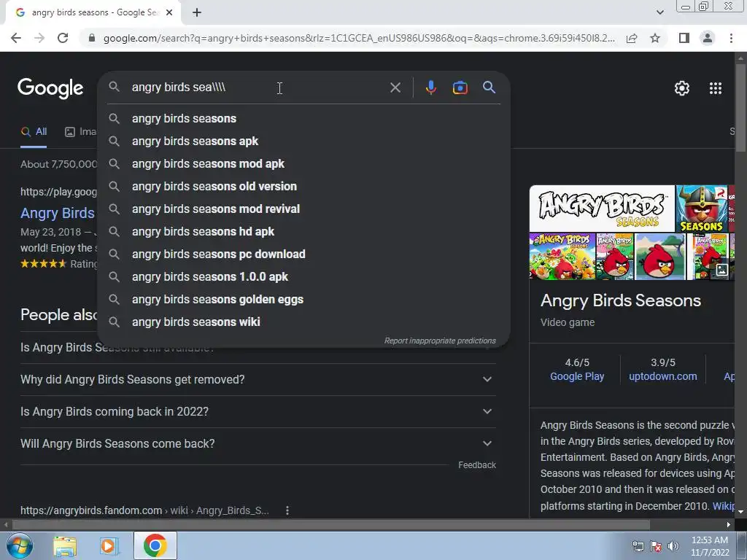This screenshot has width=747, height=560.
Task: Choose suggestion angry birds seasons mod apk
Action: pyautogui.click(x=303, y=164)
